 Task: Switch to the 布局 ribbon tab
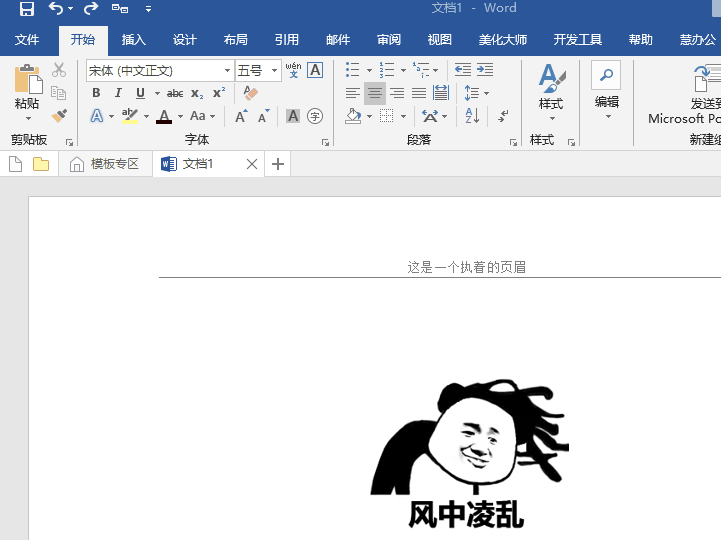pos(235,40)
